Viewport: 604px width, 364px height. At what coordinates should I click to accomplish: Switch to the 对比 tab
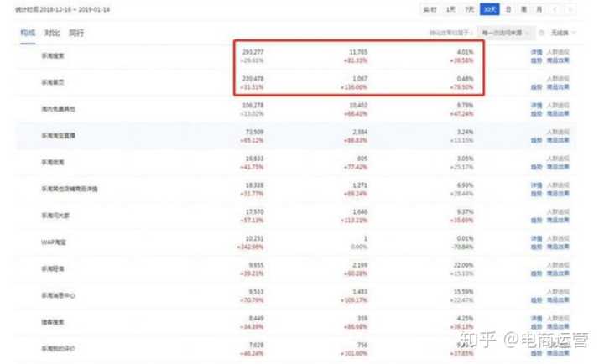52,33
